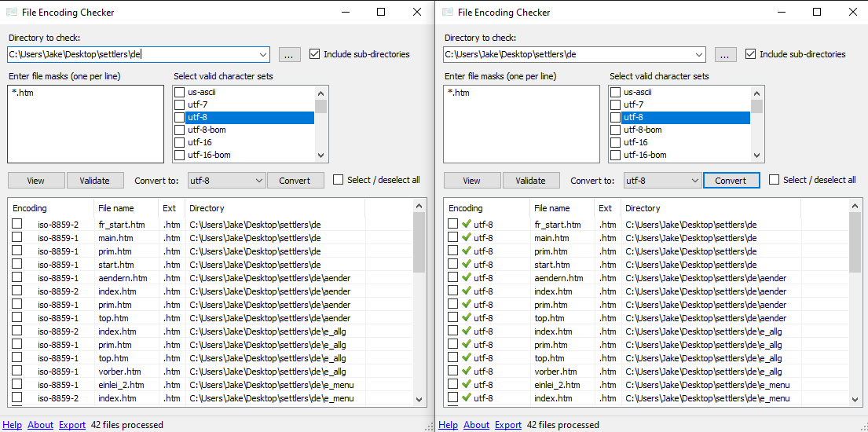Select fr_start.htm file name in right window
The height and width of the screenshot is (432, 868).
[x=558, y=225]
